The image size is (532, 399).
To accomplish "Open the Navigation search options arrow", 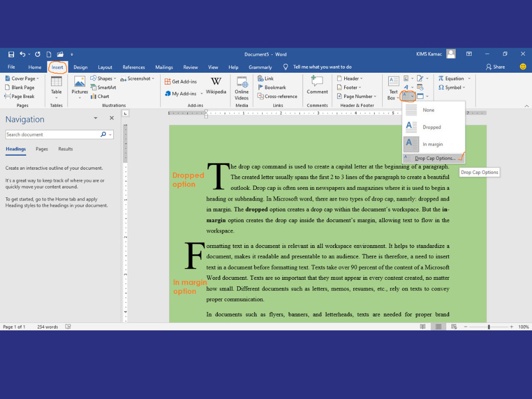I will [x=110, y=135].
